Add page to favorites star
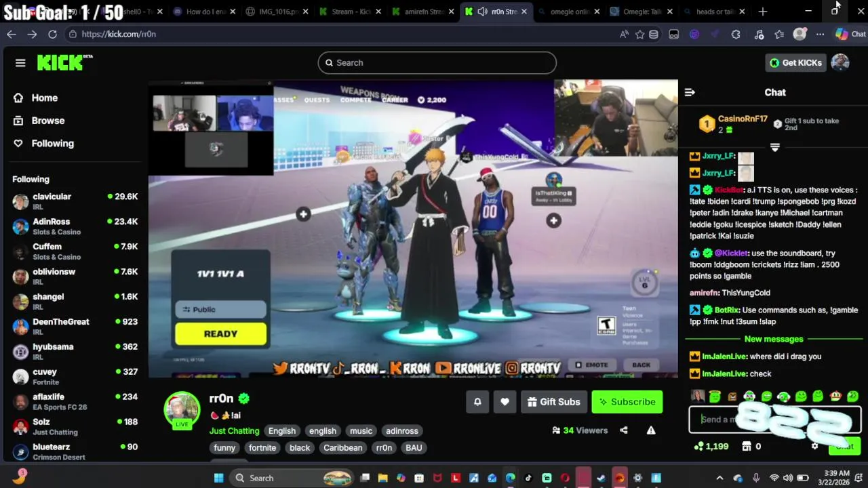The width and height of the screenshot is (868, 488). point(639,34)
